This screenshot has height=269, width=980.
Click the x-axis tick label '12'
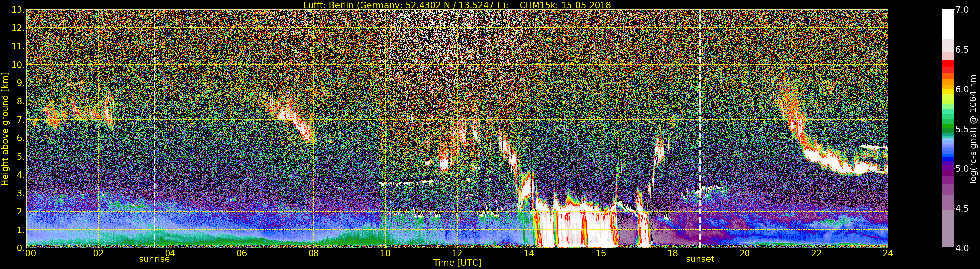point(457,253)
